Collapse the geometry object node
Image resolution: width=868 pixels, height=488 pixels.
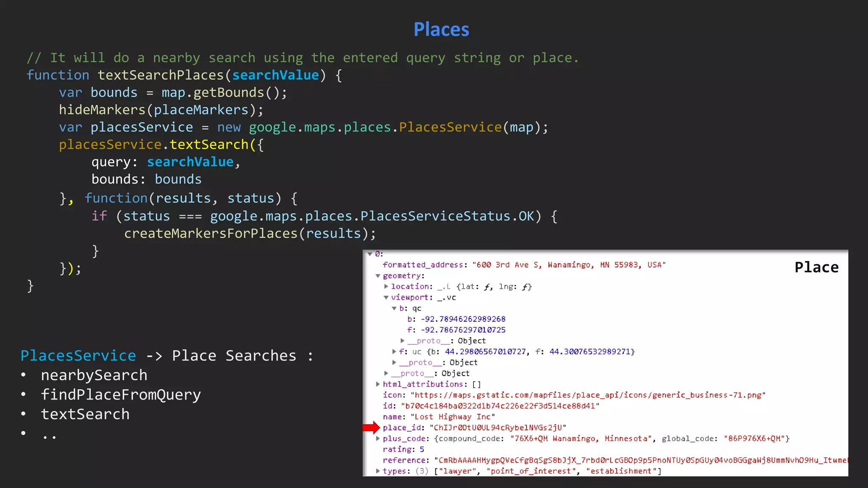coord(378,276)
